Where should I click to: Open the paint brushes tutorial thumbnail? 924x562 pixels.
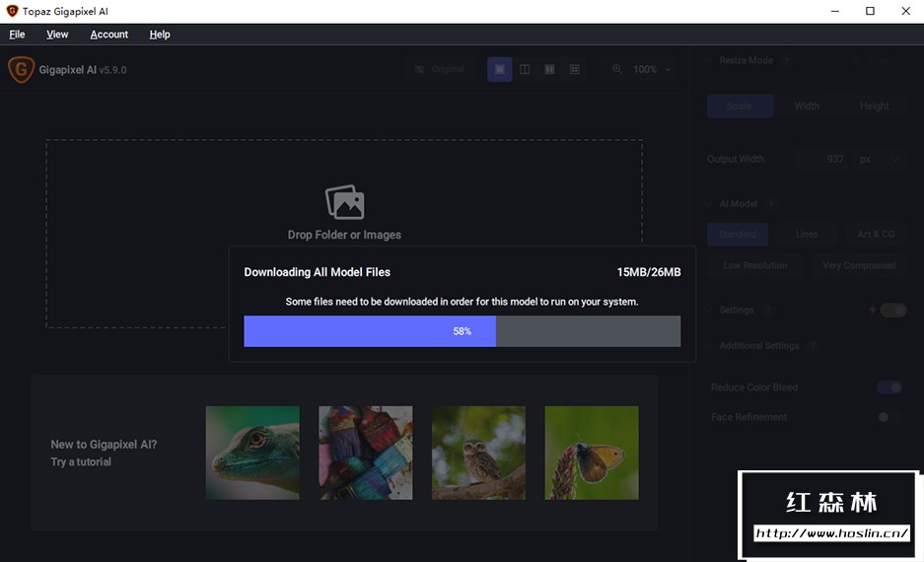click(x=365, y=453)
